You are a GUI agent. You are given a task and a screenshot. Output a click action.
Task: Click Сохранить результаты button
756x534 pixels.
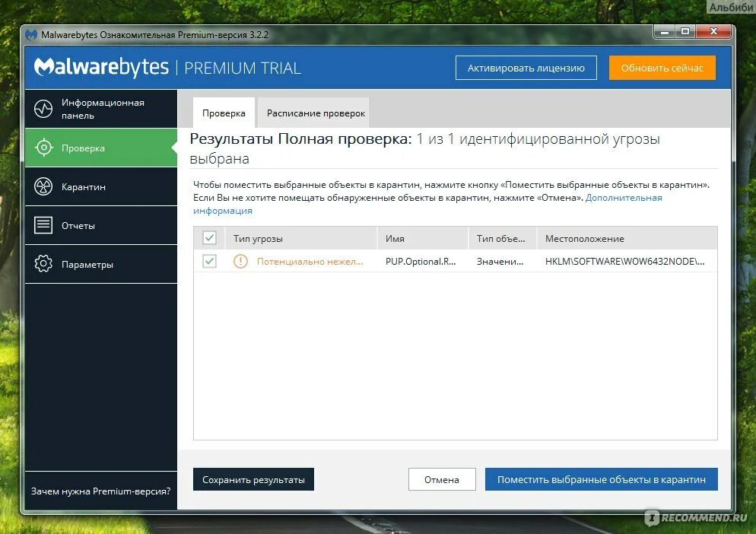click(253, 479)
